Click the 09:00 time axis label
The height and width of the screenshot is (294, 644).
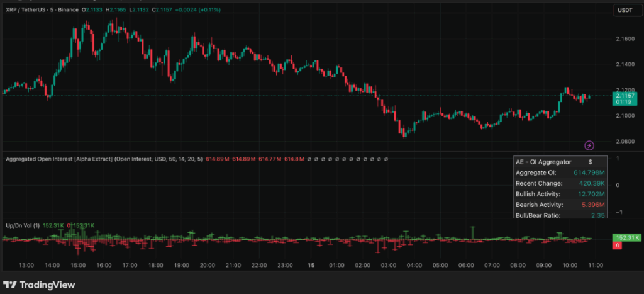click(x=544, y=265)
